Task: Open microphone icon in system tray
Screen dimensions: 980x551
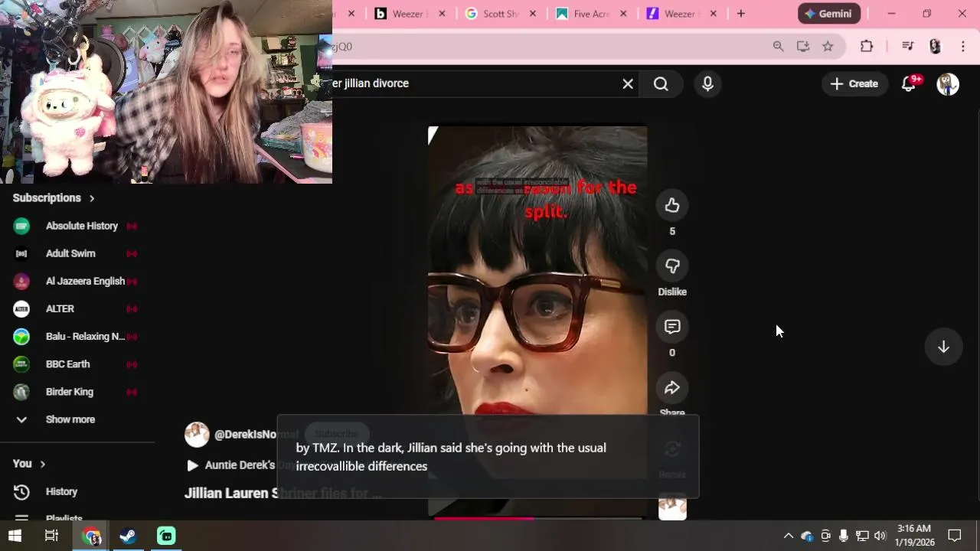Action: (843, 536)
